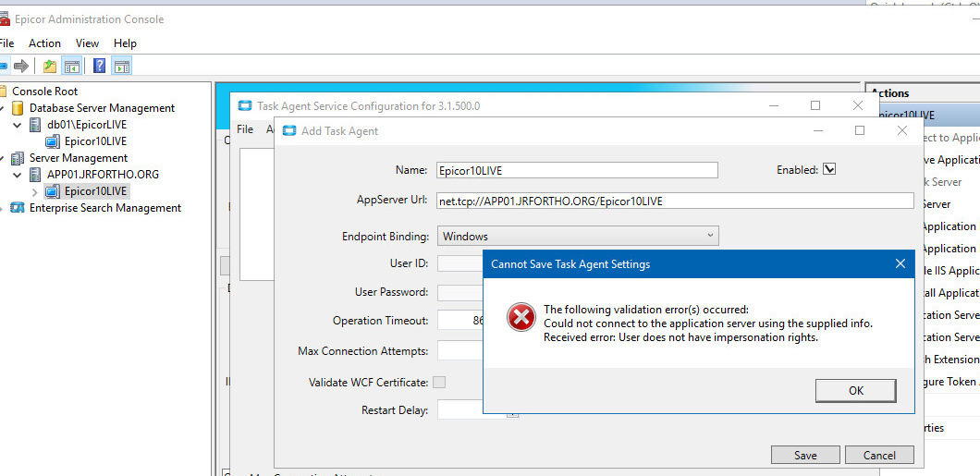Image resolution: width=980 pixels, height=476 pixels.
Task: Click the Operation Timeout field
Action: [460, 321]
